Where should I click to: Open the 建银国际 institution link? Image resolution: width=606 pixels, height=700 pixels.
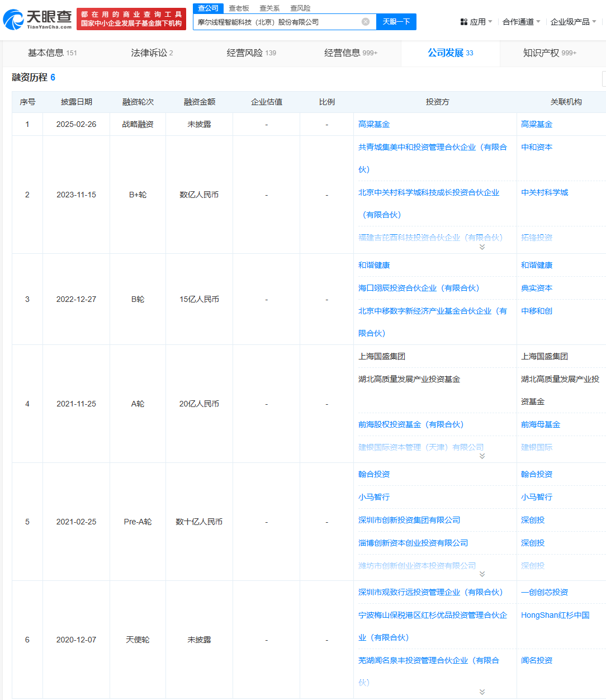coord(537,447)
